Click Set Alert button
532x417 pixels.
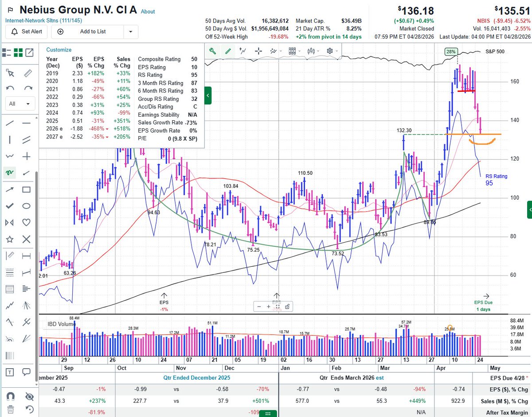pos(27,31)
